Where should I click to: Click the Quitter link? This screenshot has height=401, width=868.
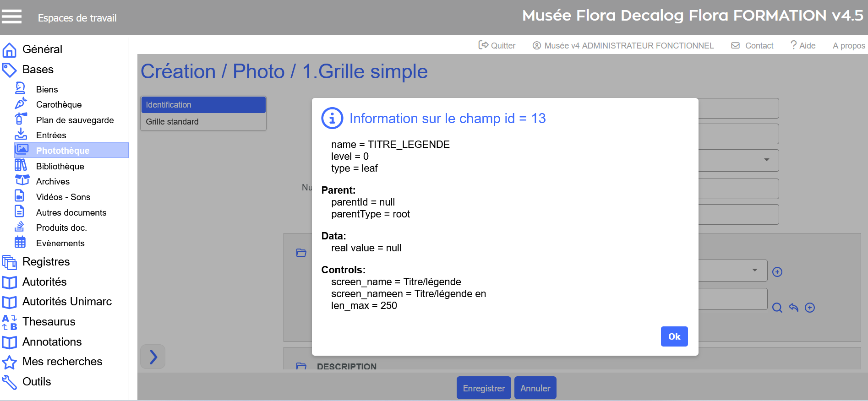pyautogui.click(x=497, y=45)
